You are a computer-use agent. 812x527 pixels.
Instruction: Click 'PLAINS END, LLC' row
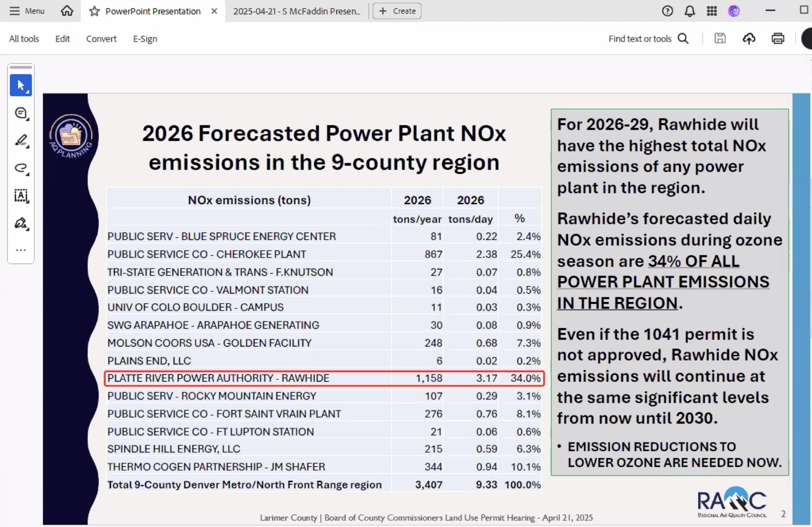pos(324,361)
